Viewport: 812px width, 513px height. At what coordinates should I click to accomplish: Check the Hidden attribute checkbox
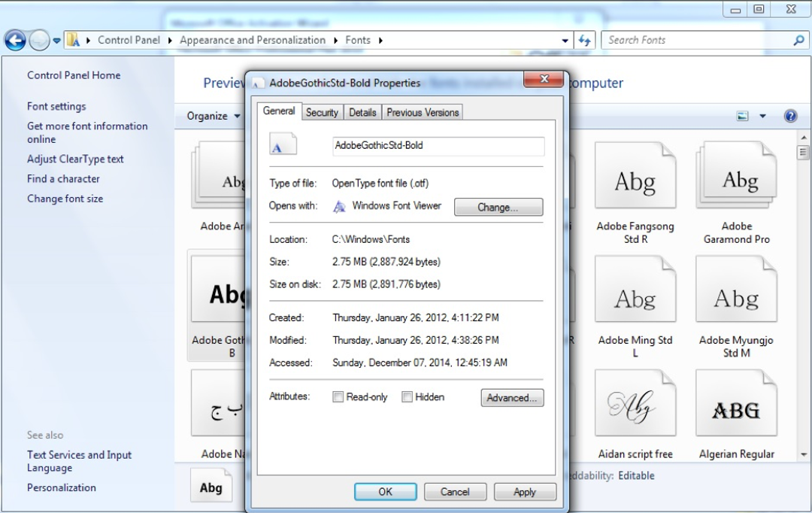click(407, 396)
